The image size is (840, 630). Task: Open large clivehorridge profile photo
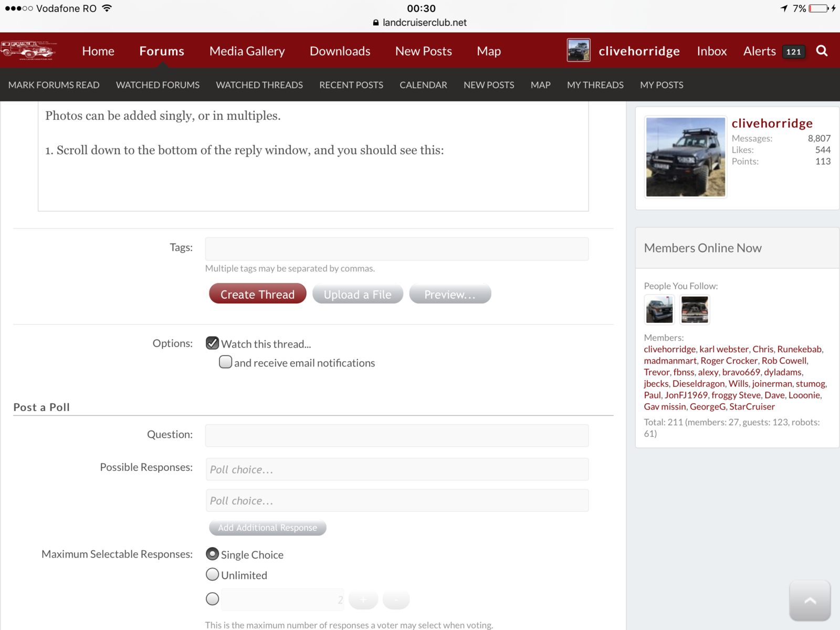tap(685, 157)
